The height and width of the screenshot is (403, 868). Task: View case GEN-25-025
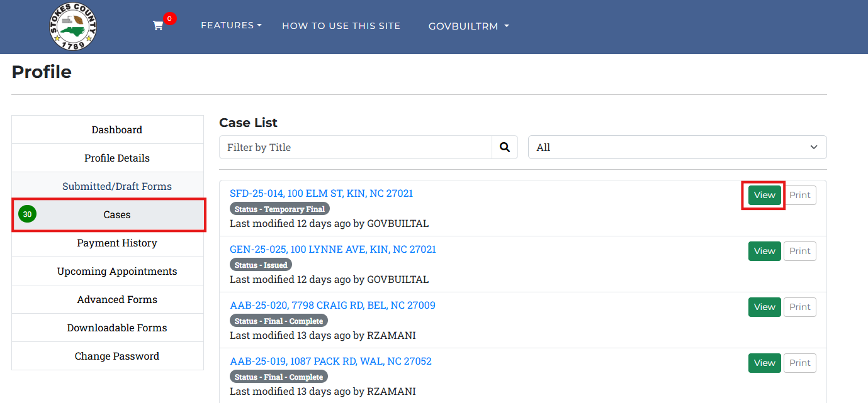765,251
